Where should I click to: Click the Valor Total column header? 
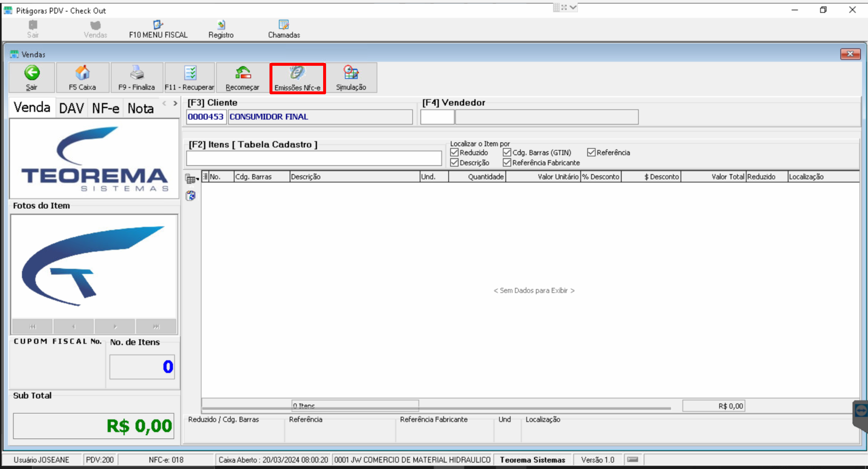(713, 176)
